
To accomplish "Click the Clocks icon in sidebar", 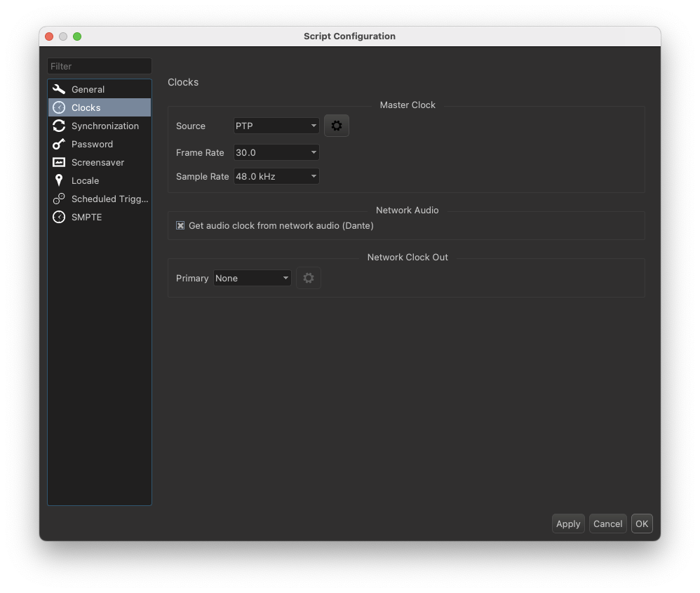I will [59, 107].
